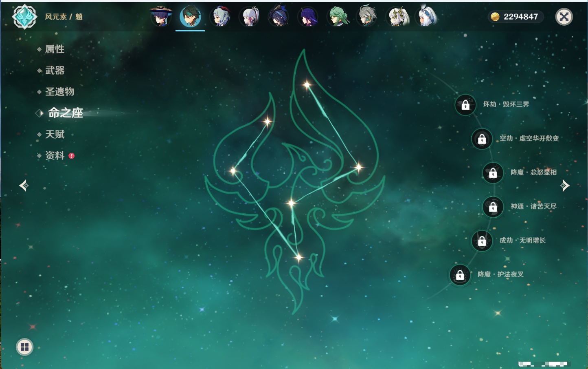Click the 空劫·虚空华开敷变 label text
Screen dimensions: 588x369
(x=529, y=138)
